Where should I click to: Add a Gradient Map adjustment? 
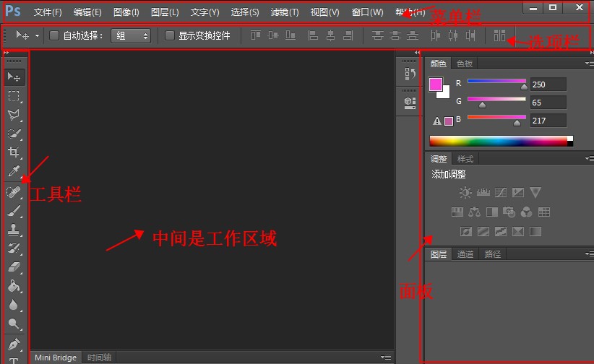point(535,231)
